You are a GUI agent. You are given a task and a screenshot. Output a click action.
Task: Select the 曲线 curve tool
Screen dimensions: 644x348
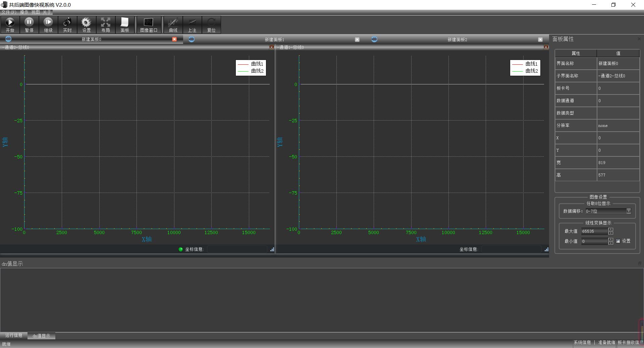tap(173, 25)
